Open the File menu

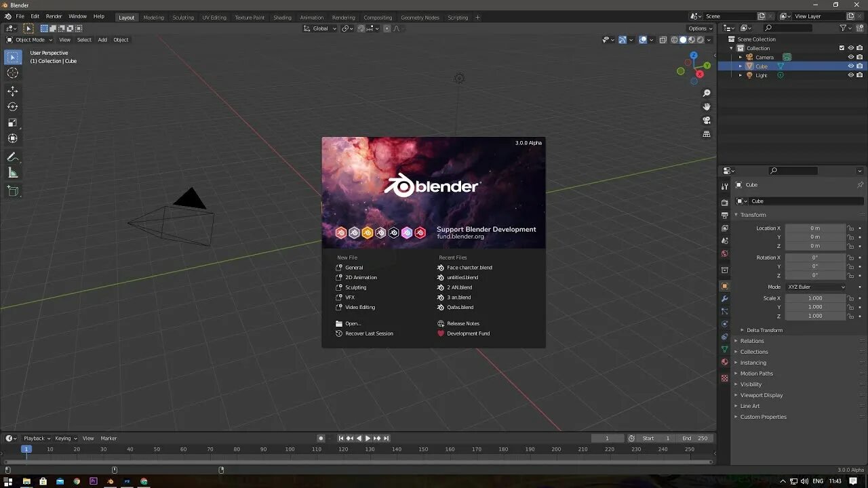tap(20, 16)
